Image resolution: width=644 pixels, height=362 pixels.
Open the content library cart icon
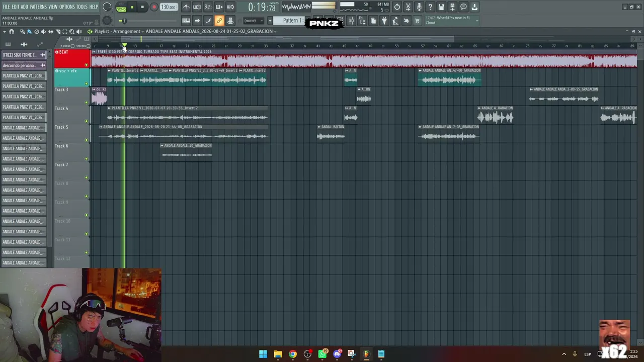point(417,21)
